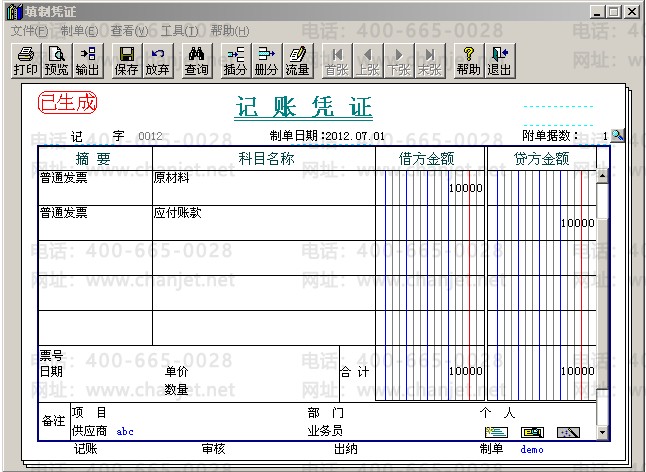Viewport: 646px width, 472px height.
Task: Select account cell 原材料
Action: pyautogui.click(x=171, y=178)
